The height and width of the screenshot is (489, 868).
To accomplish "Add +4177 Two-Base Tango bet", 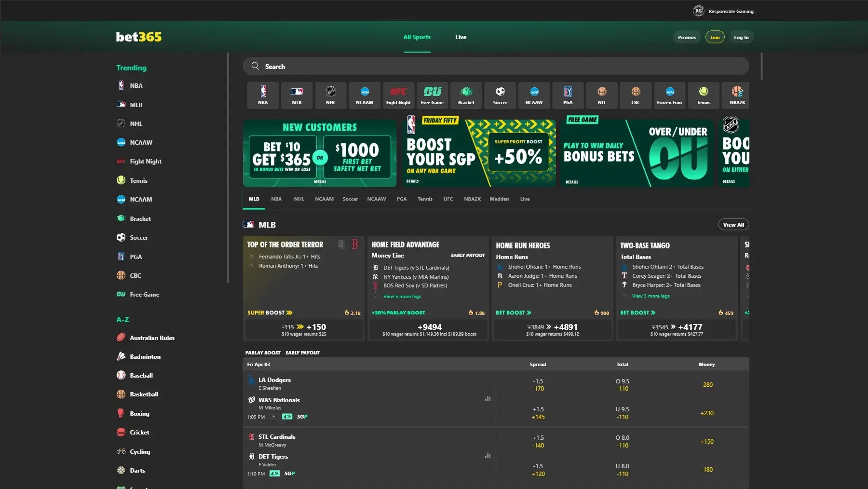I will click(x=677, y=330).
